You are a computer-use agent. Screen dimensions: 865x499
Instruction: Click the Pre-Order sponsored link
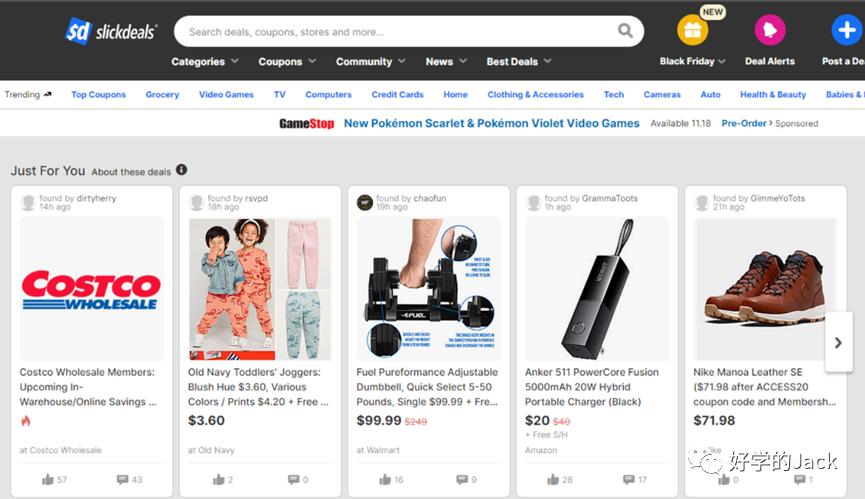point(746,124)
